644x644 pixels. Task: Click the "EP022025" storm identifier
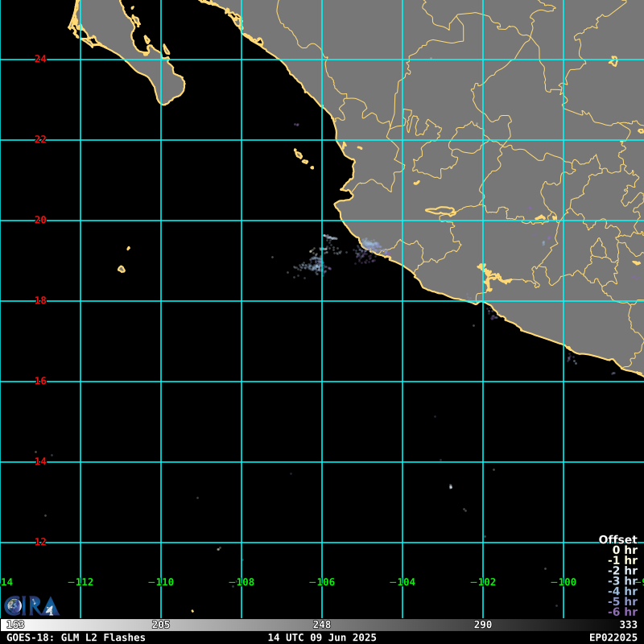point(613,638)
